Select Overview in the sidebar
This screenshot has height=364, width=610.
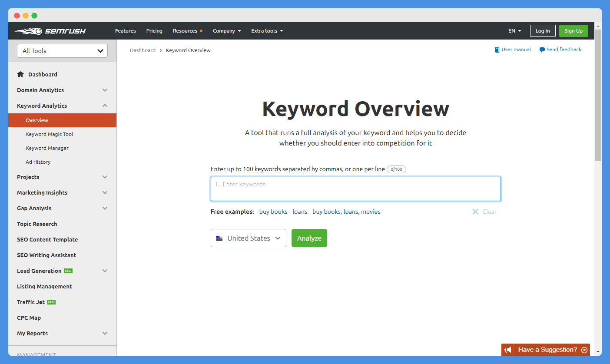point(62,120)
